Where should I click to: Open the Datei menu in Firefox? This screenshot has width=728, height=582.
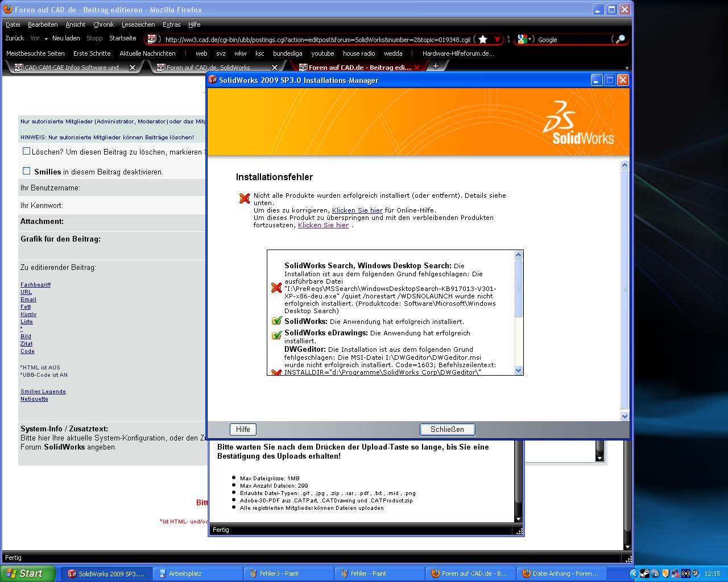pos(13,24)
